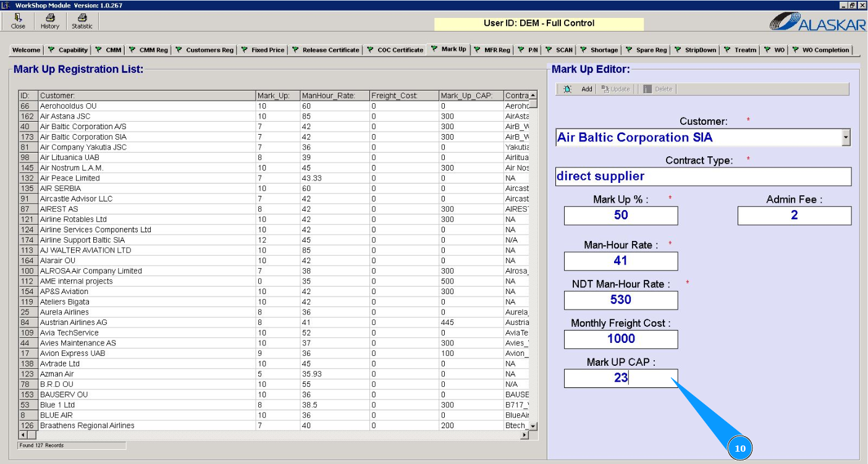Image resolution: width=868 pixels, height=464 pixels.
Task: Open the History printer icon
Action: (50, 19)
